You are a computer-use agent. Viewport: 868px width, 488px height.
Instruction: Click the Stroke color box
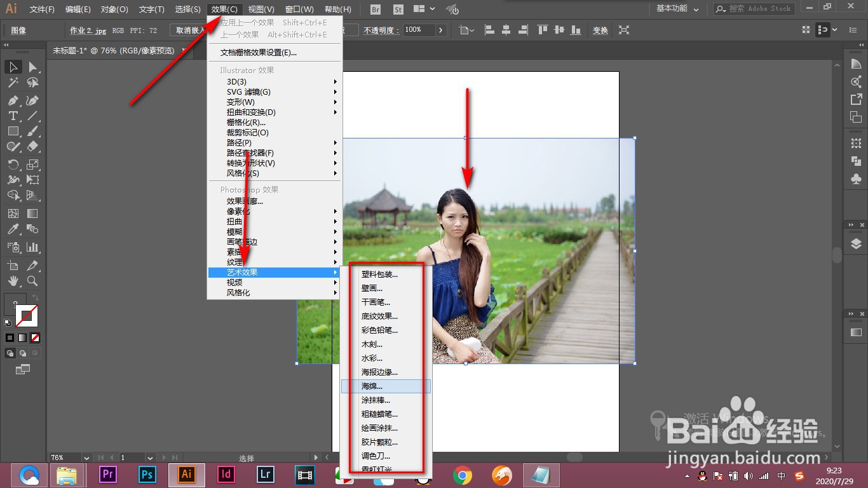coord(27,316)
